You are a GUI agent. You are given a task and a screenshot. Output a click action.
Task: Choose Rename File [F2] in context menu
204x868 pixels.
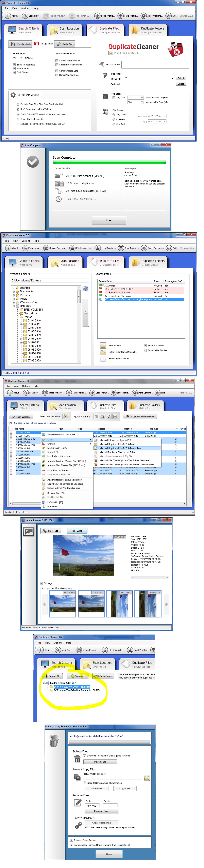point(67,493)
